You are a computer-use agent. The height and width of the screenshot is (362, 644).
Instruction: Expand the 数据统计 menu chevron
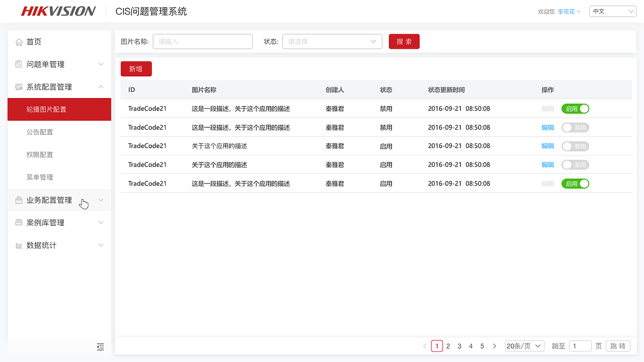[101, 245]
